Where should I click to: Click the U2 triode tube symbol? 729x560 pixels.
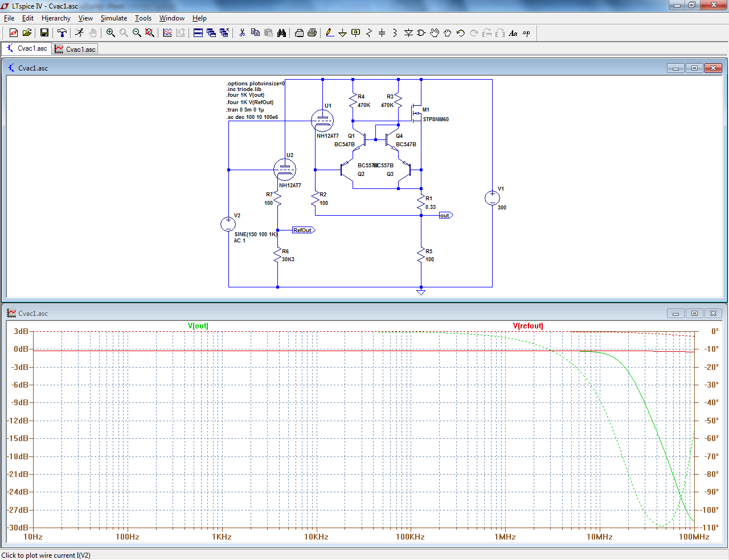284,170
